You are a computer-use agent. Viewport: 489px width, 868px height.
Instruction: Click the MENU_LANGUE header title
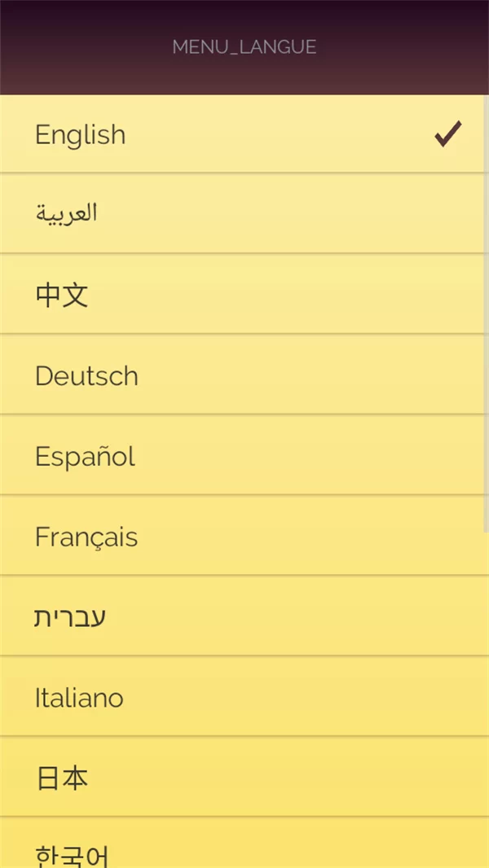click(x=244, y=47)
